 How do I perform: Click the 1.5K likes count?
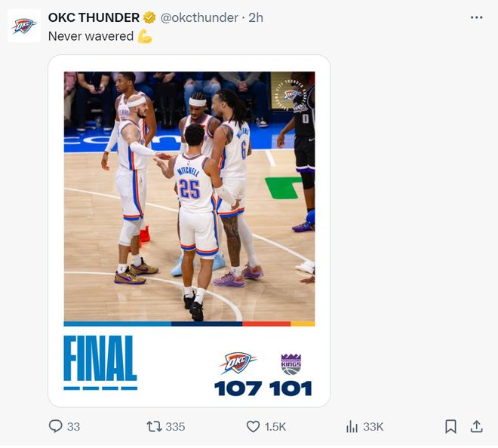coord(275,426)
